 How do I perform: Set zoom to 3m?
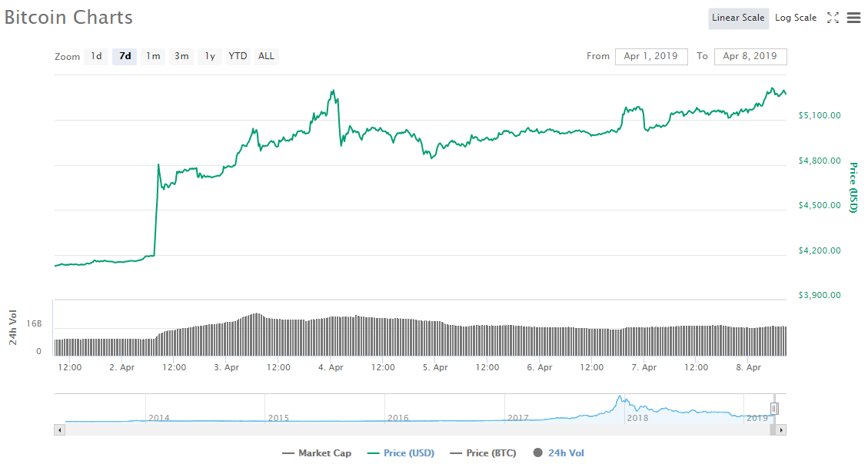click(181, 56)
